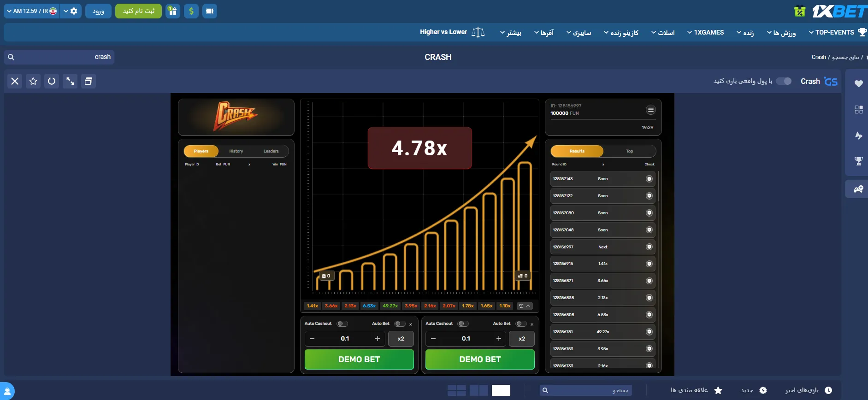The image size is (868, 400).
Task: Click check shield for round 128156915
Action: pos(649,264)
